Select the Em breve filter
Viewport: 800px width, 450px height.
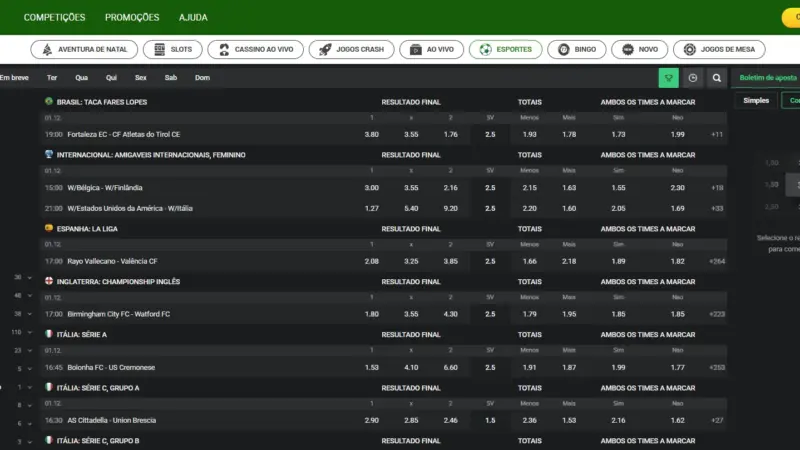coord(14,78)
